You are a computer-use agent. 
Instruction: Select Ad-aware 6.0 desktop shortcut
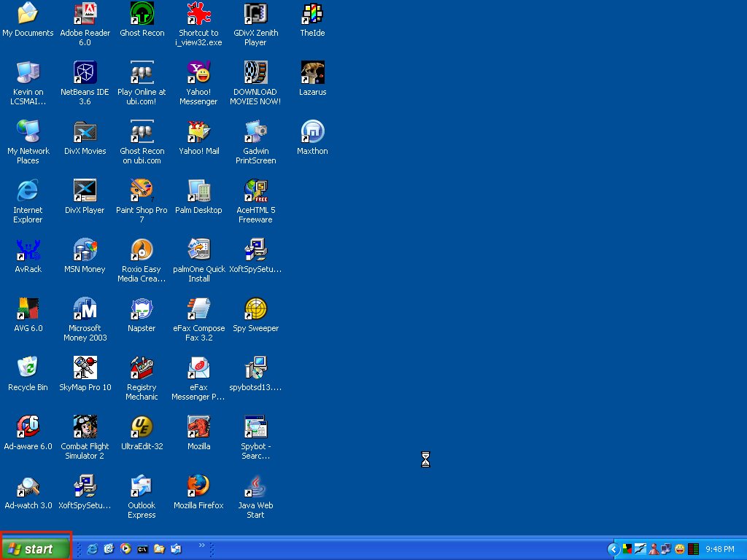tap(28, 427)
